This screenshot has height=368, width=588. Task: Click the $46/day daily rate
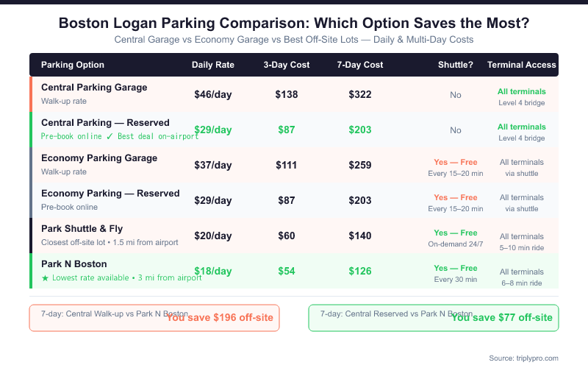click(212, 94)
